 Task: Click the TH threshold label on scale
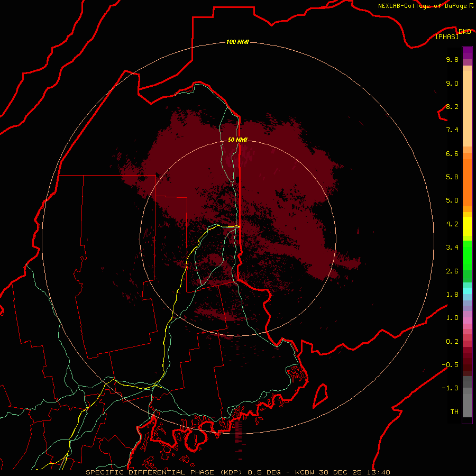point(454,412)
